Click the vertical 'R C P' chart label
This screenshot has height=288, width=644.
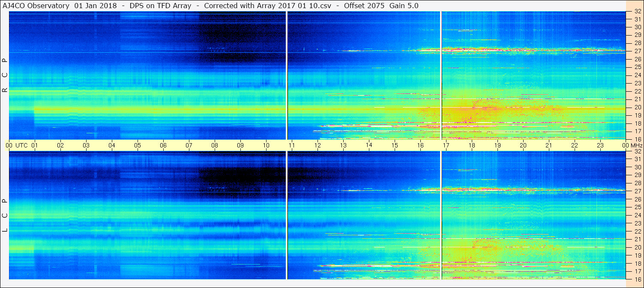pos(5,75)
